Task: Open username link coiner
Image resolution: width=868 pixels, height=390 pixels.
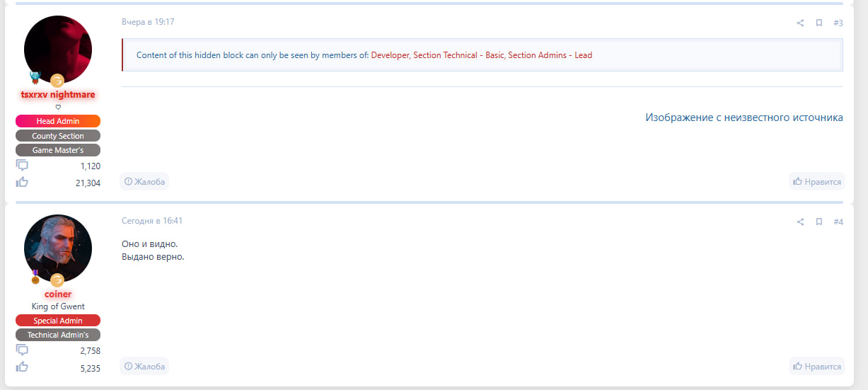Action: tap(58, 294)
